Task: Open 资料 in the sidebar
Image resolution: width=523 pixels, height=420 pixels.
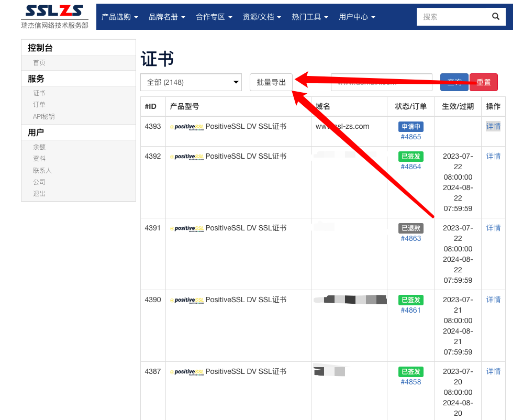Action: [39, 159]
